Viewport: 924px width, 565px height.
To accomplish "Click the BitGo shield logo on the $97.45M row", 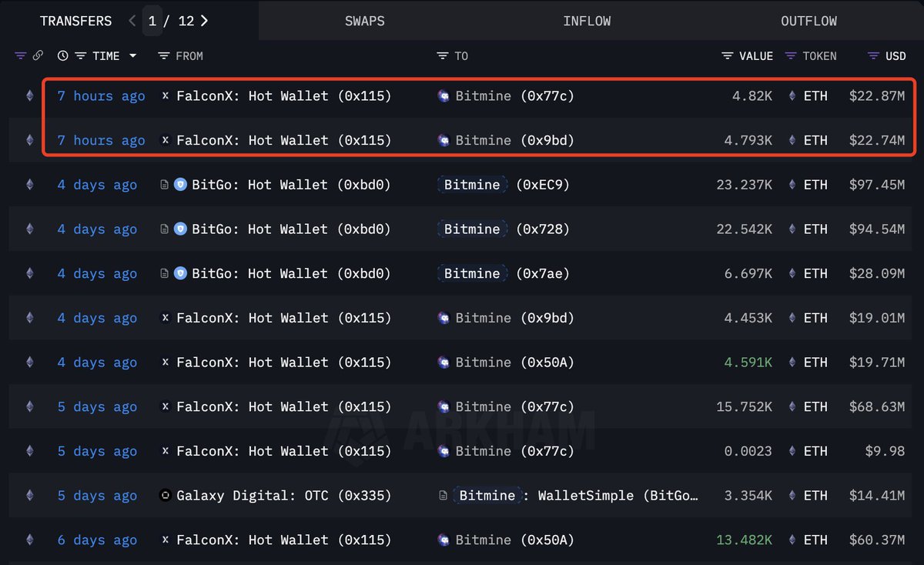I will pos(180,185).
